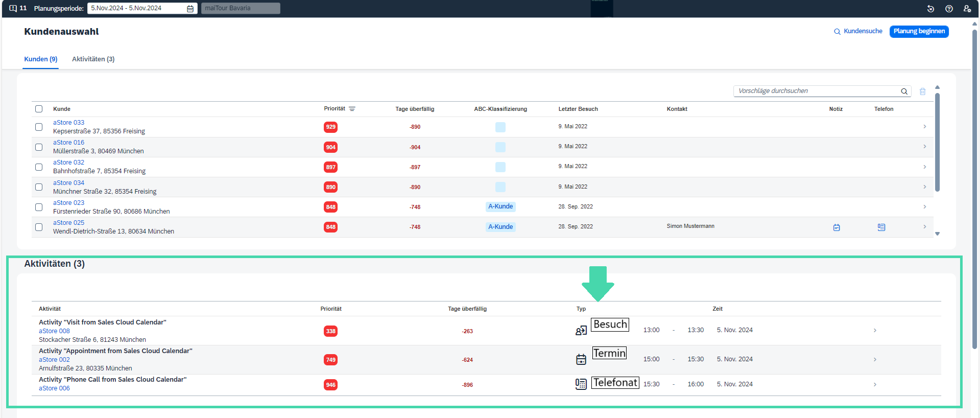The image size is (980, 418).
Task: Expand the chevron for aStore 023
Action: pyautogui.click(x=925, y=206)
